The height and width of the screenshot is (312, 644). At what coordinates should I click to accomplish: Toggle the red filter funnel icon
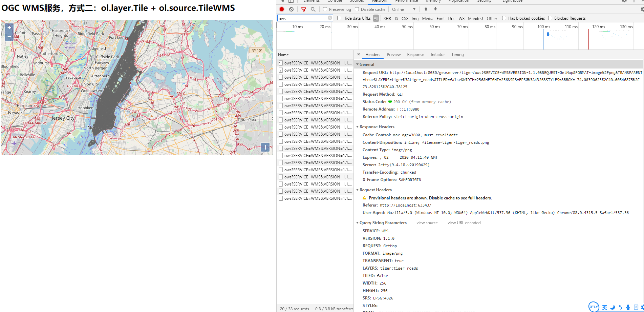pos(304,9)
